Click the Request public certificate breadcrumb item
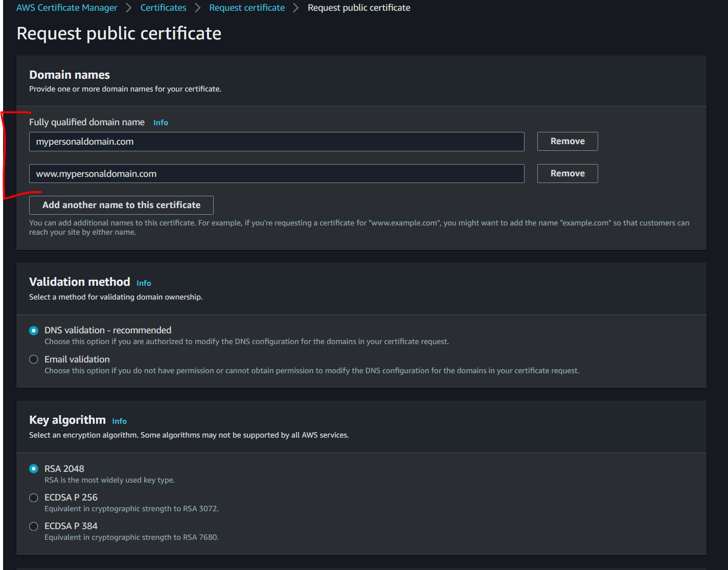728x570 pixels. coord(358,7)
